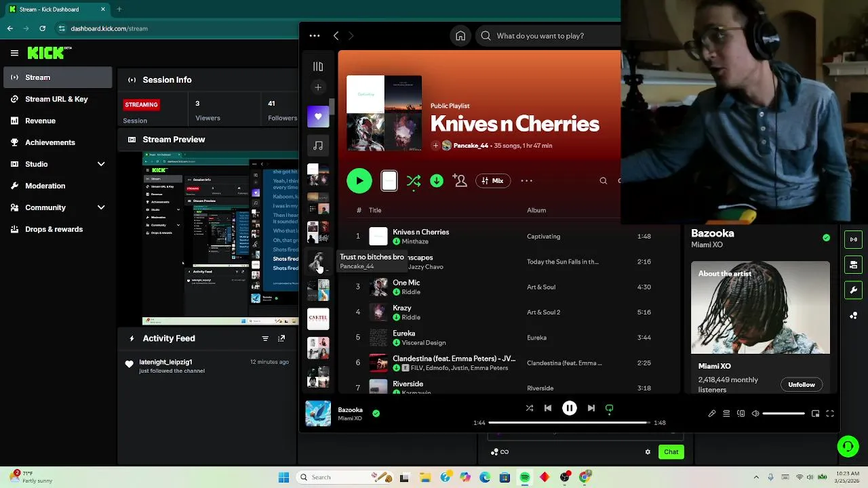Add playlist to library plus beside Pancake_44
The width and height of the screenshot is (868, 488).
pyautogui.click(x=435, y=146)
